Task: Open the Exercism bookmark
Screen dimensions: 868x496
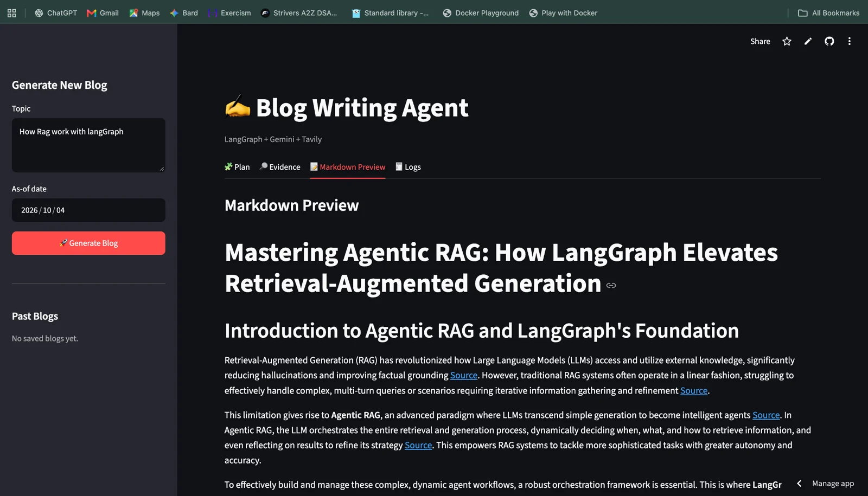Action: pyautogui.click(x=229, y=13)
